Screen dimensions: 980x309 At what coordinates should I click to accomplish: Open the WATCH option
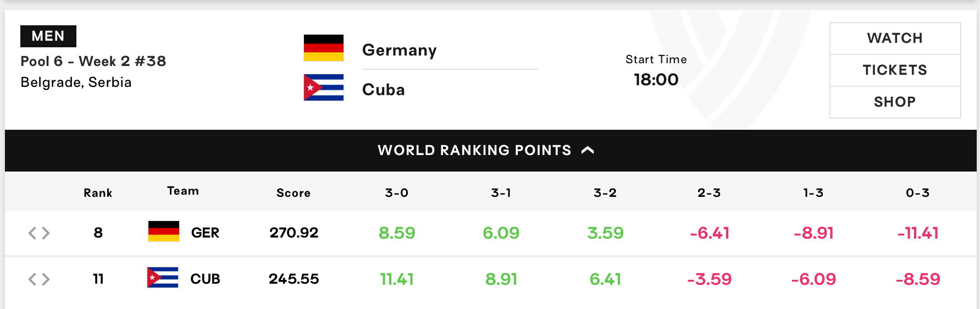895,38
